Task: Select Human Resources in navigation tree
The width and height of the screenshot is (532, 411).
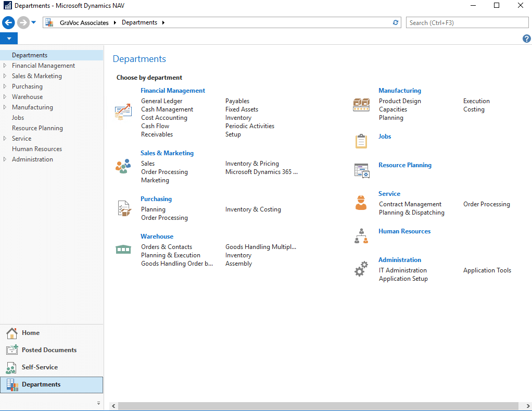Action: point(37,148)
